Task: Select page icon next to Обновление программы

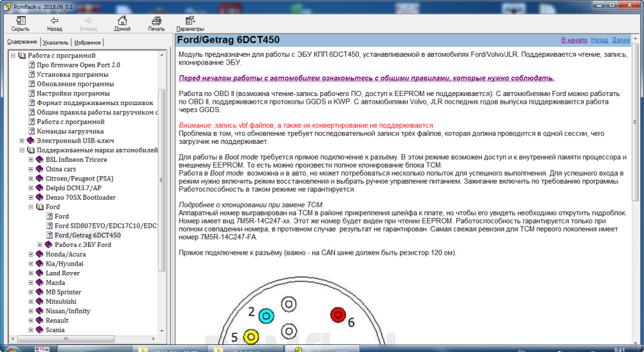Action: pyautogui.click(x=32, y=83)
